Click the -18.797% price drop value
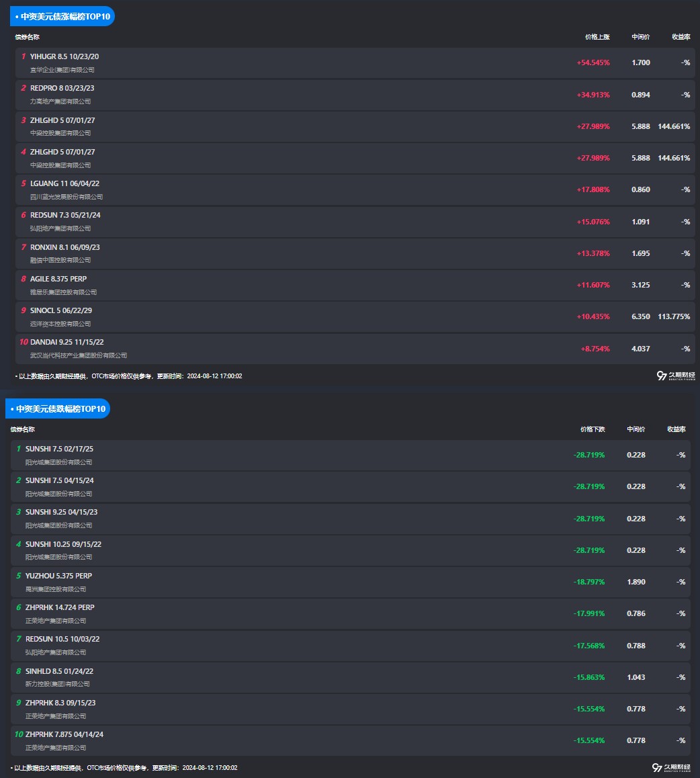 [x=588, y=582]
